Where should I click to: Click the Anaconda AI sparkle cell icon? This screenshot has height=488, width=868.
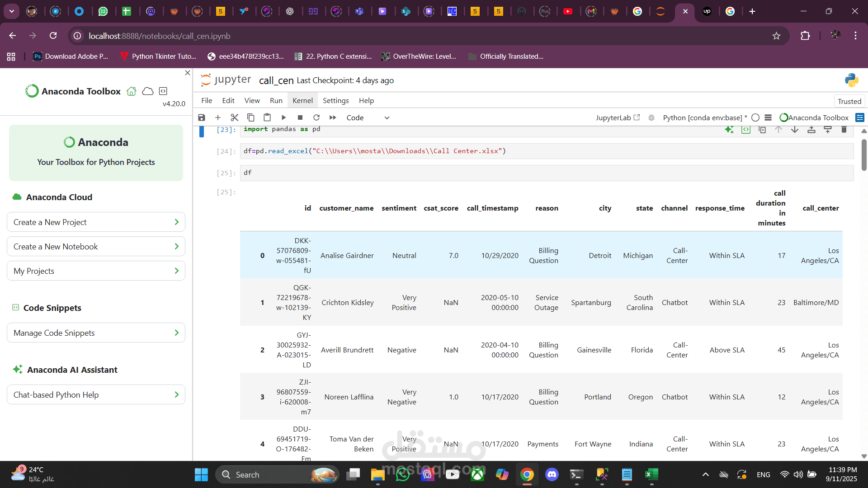729,130
